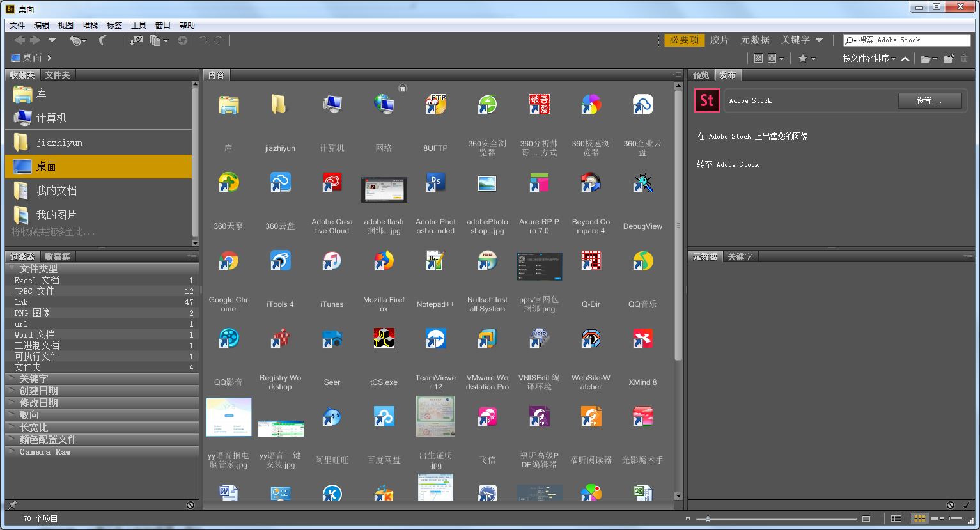Image resolution: width=980 pixels, height=530 pixels.
Task: Click the 设置... button
Action: [929, 100]
